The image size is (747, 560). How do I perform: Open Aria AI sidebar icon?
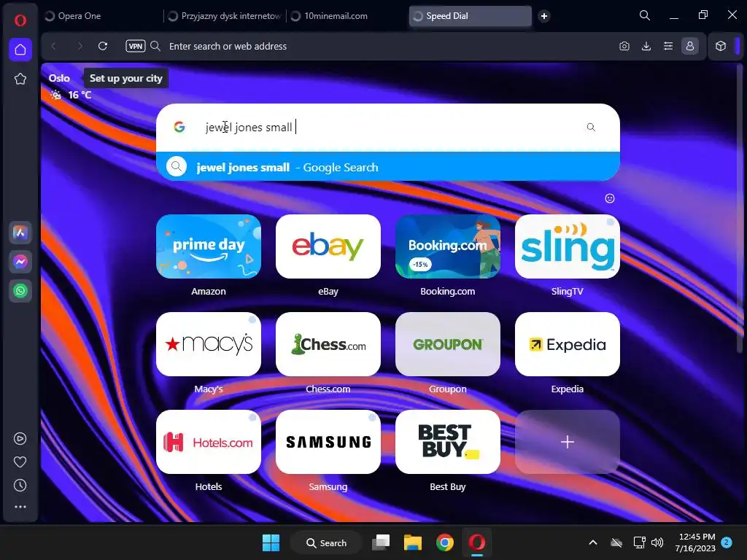[x=20, y=233]
